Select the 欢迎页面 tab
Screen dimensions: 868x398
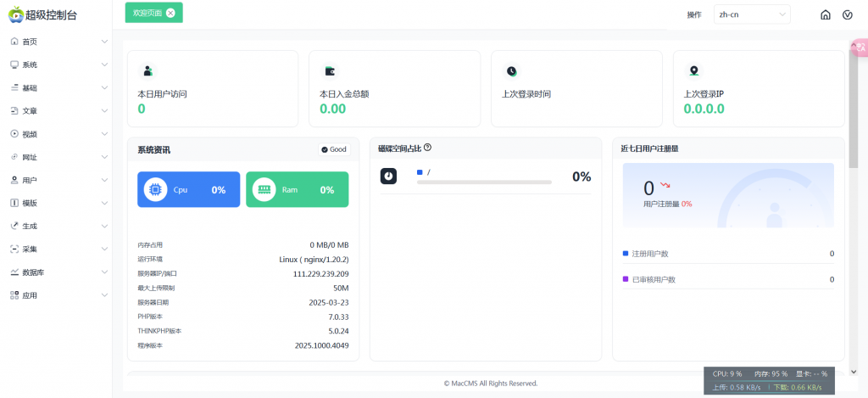pyautogui.click(x=154, y=14)
